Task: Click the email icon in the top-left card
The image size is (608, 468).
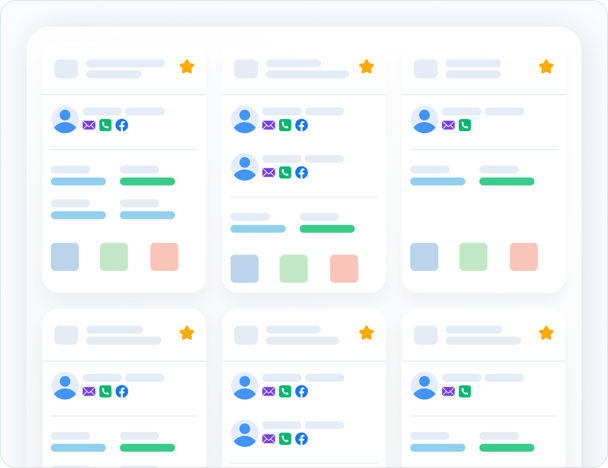Action: (89, 125)
